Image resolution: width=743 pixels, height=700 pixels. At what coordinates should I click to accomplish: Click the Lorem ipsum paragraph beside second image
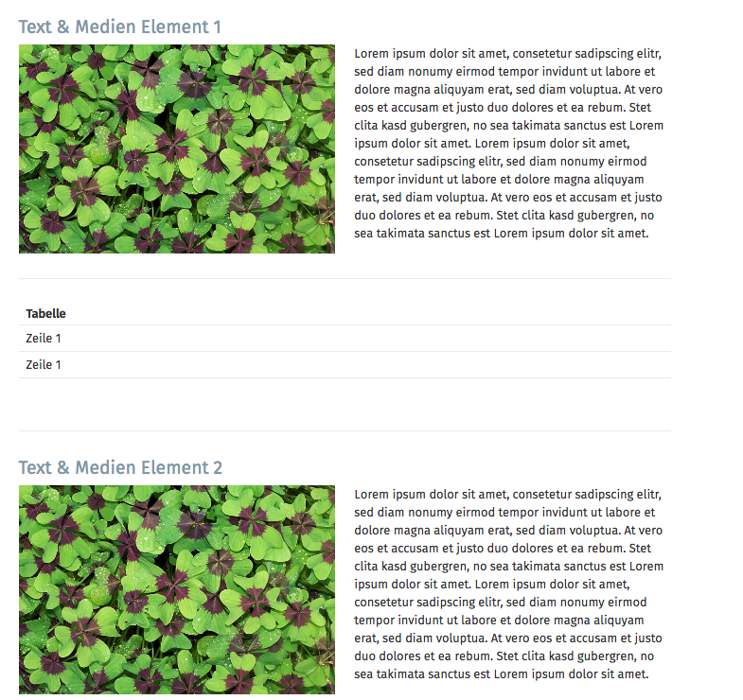(508, 584)
